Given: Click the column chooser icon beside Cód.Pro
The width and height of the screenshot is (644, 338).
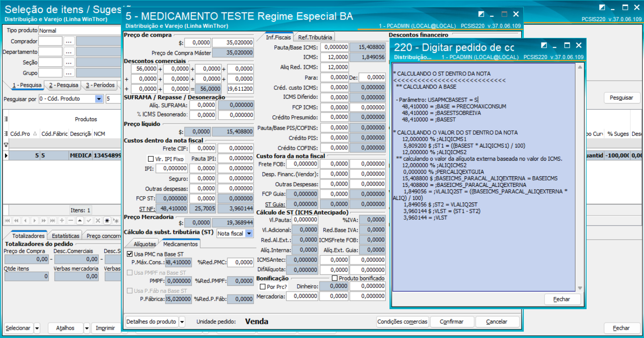Looking at the screenshot, I should click(x=6, y=133).
